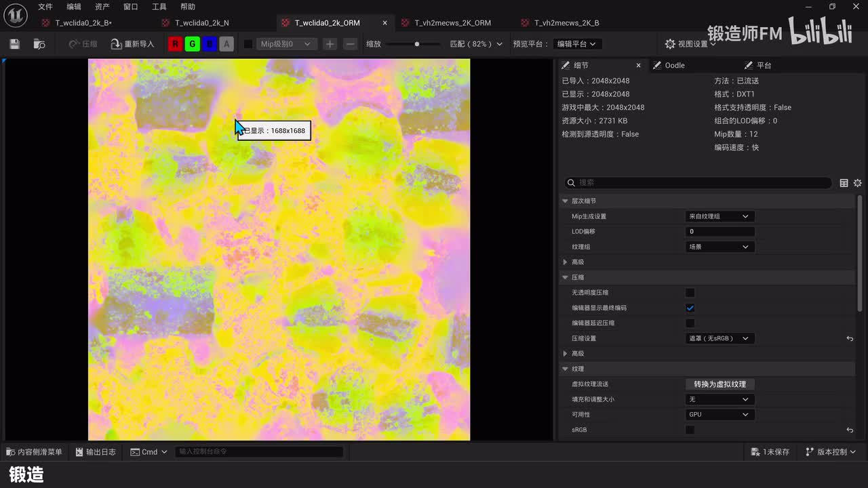Click the property matrix grid icon
Screen dimensions: 868x488
[x=844, y=183]
